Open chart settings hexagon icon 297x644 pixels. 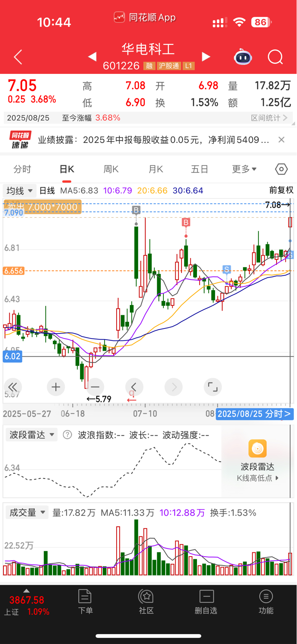click(282, 169)
